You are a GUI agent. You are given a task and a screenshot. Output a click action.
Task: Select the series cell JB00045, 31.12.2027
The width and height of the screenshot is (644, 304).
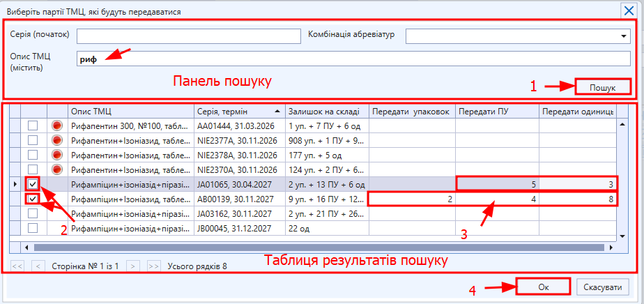point(240,227)
